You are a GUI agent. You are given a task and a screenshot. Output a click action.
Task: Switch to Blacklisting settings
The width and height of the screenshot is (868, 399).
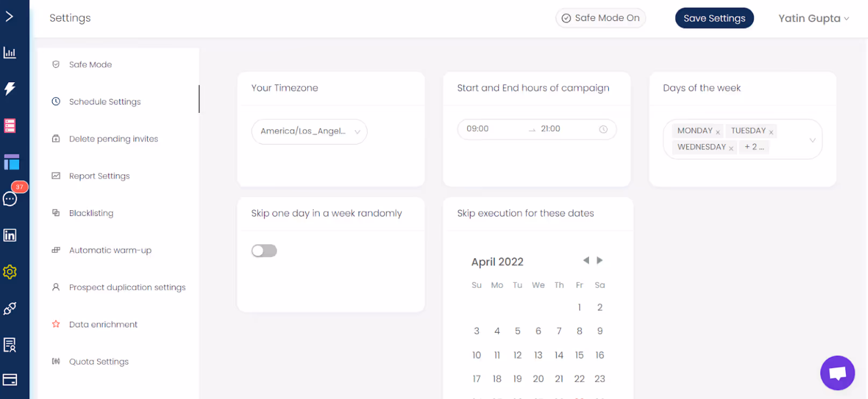click(x=91, y=213)
